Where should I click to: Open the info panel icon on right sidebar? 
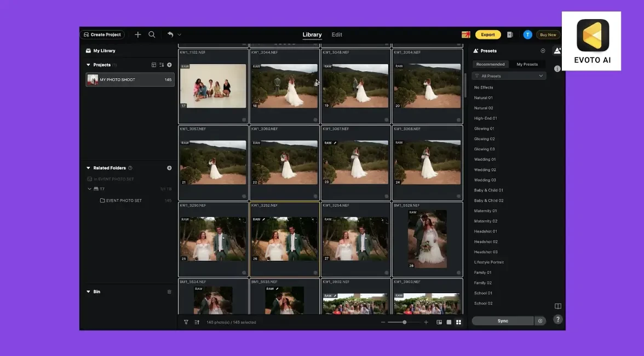coord(557,69)
